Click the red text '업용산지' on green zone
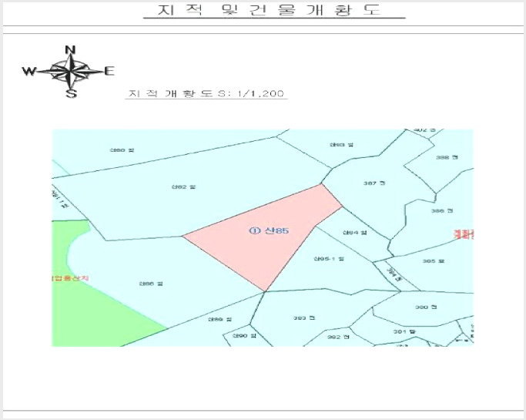Image resolution: width=526 pixels, height=420 pixels. pyautogui.click(x=70, y=278)
